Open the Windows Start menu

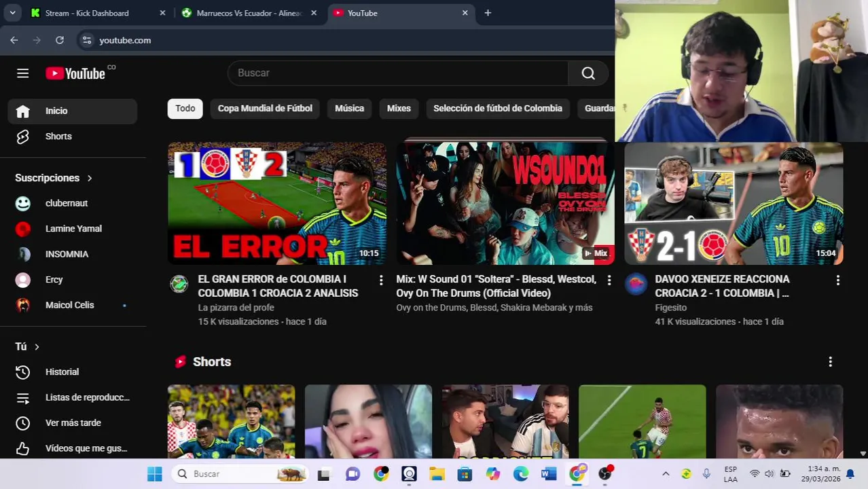(x=155, y=474)
